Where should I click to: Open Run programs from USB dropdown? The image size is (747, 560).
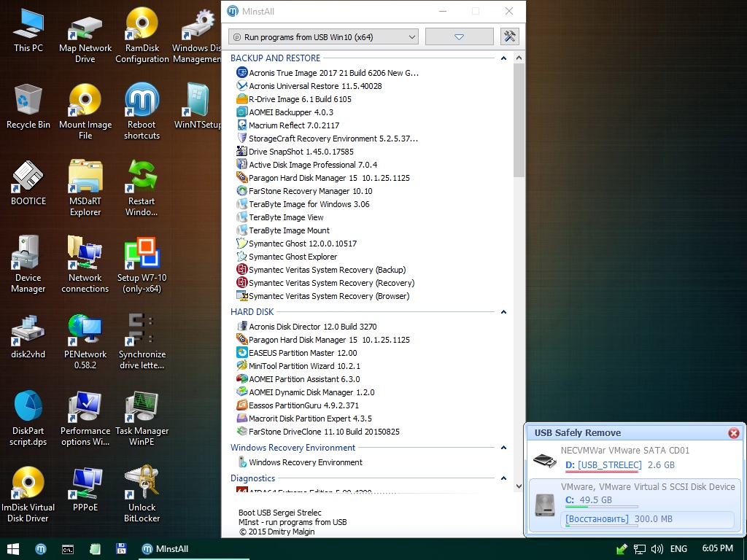click(x=323, y=36)
